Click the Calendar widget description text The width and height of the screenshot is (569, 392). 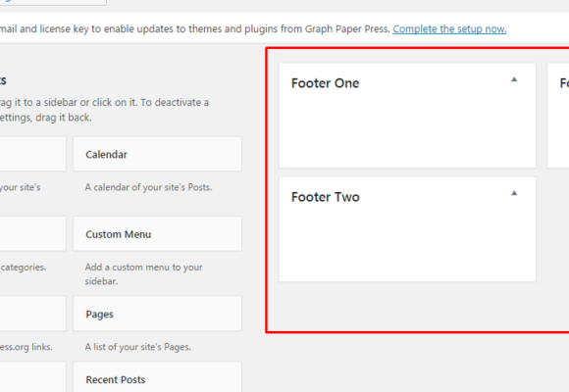point(148,187)
